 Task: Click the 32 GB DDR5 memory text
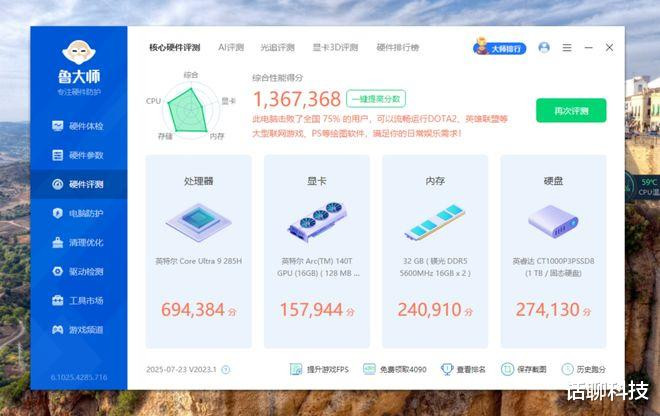point(435,267)
